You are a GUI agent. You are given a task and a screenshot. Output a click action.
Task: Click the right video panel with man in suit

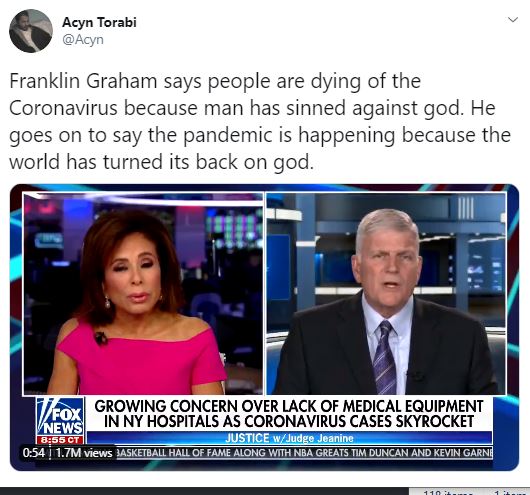coord(386,293)
